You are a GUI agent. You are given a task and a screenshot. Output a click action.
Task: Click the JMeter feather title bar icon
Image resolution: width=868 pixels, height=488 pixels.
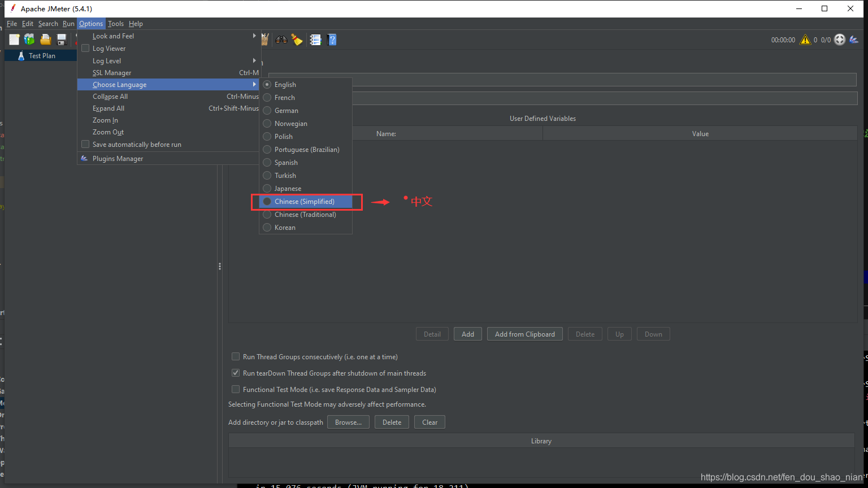click(x=12, y=8)
